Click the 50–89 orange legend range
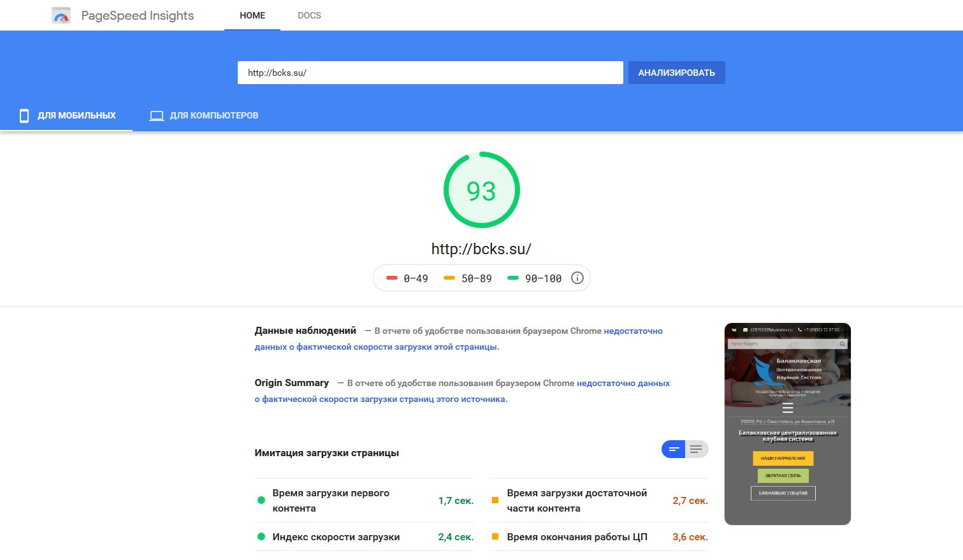This screenshot has height=560, width=963. tap(468, 278)
